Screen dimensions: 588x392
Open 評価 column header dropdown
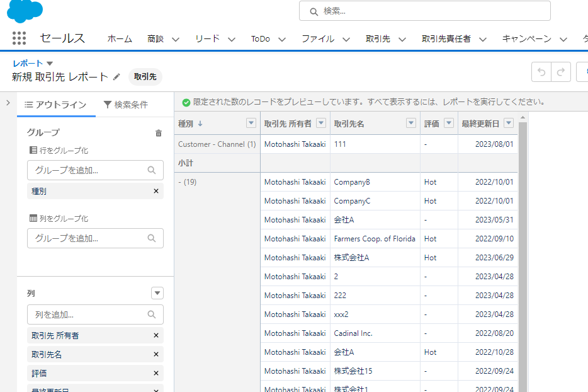(x=449, y=123)
